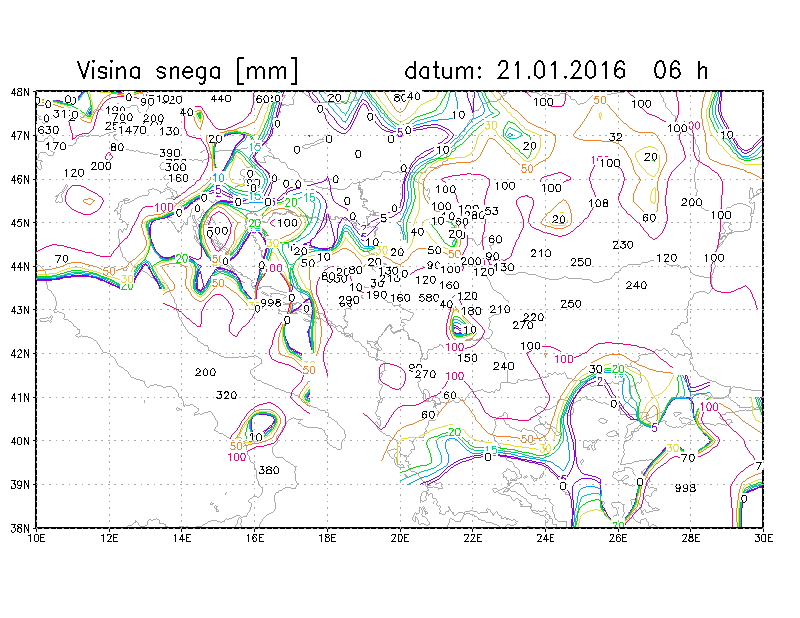Click the '580' snow depth value

(429, 298)
